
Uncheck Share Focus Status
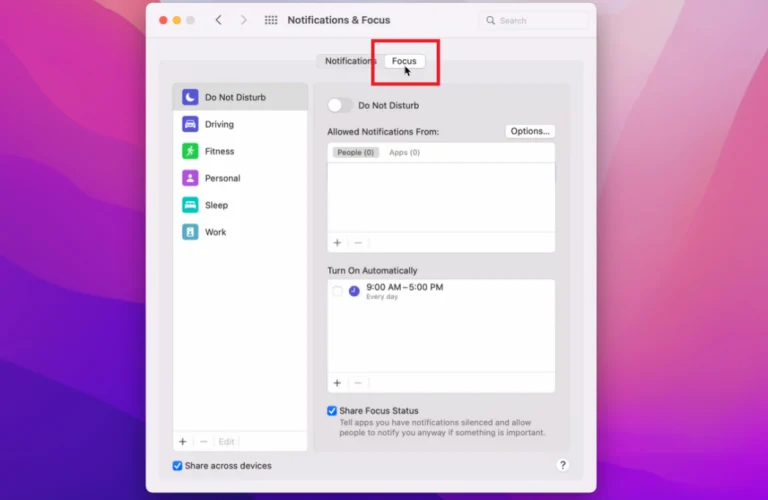coord(332,411)
